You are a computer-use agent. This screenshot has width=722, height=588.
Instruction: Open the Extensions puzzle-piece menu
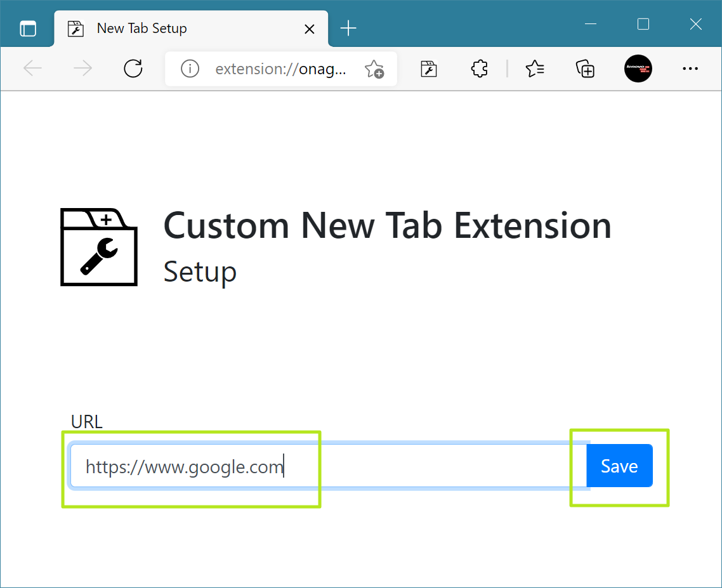(x=479, y=69)
